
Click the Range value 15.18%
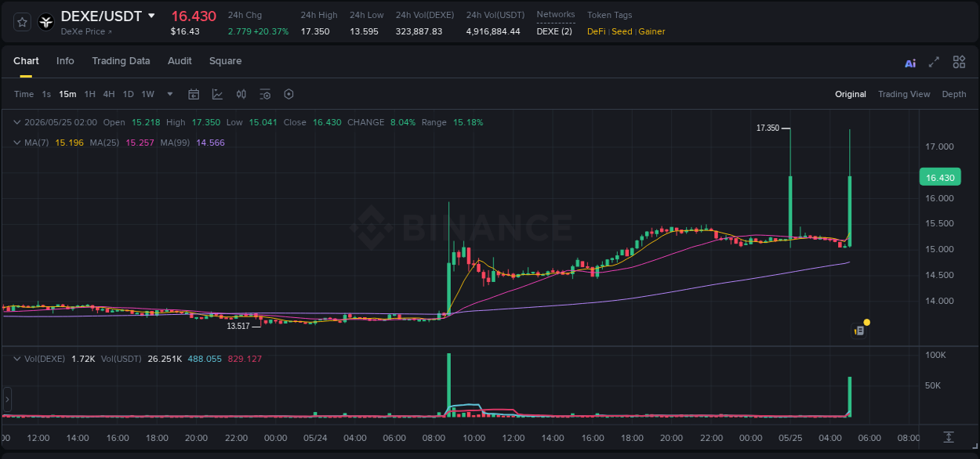point(468,122)
